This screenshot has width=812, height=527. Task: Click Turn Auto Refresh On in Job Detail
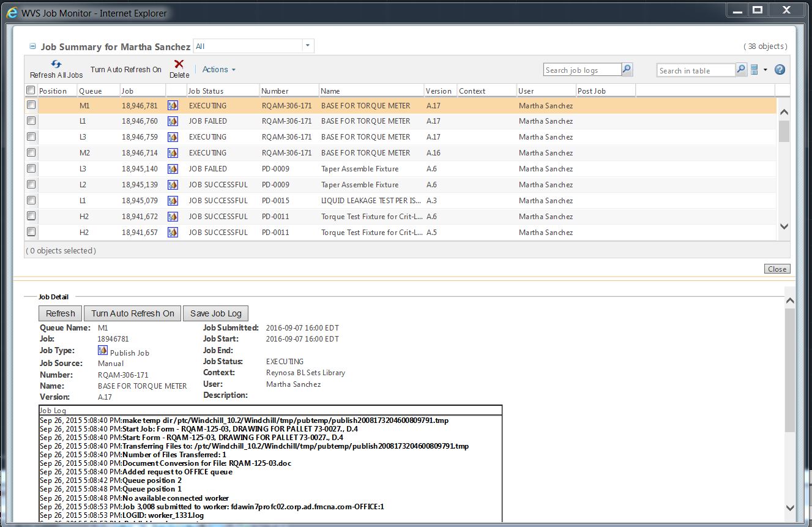[x=133, y=313]
